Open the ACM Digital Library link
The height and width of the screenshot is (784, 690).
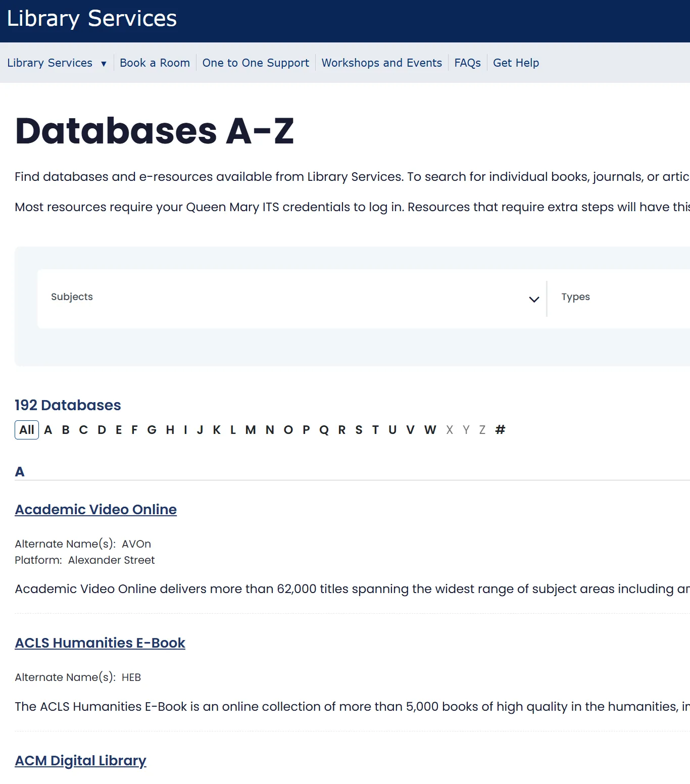click(x=81, y=760)
